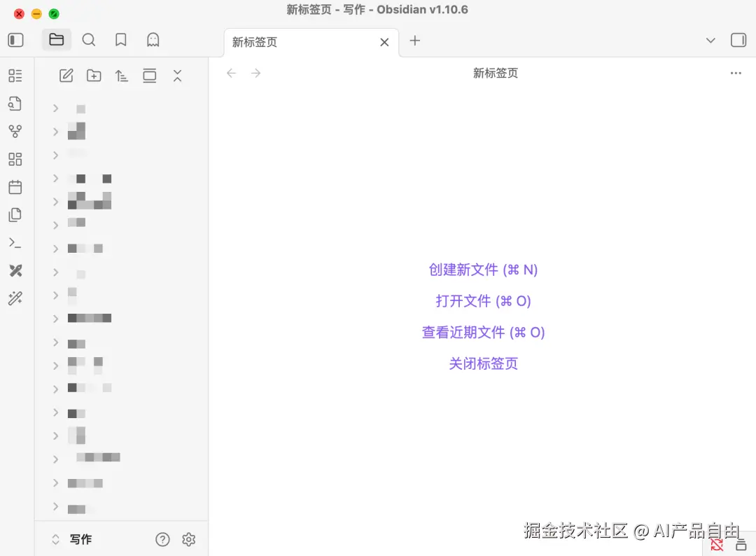Open the terminal icon in the left ribbon
The width and height of the screenshot is (756, 556).
pyautogui.click(x=16, y=243)
